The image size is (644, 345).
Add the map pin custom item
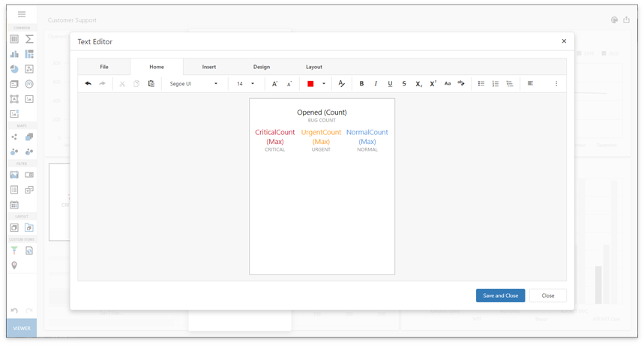(x=14, y=265)
